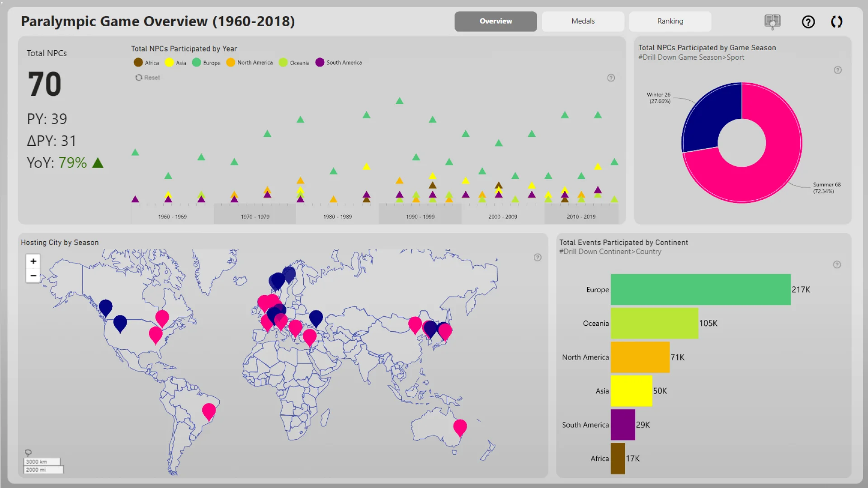Select the 1970 - 1979 decade band

255,216
